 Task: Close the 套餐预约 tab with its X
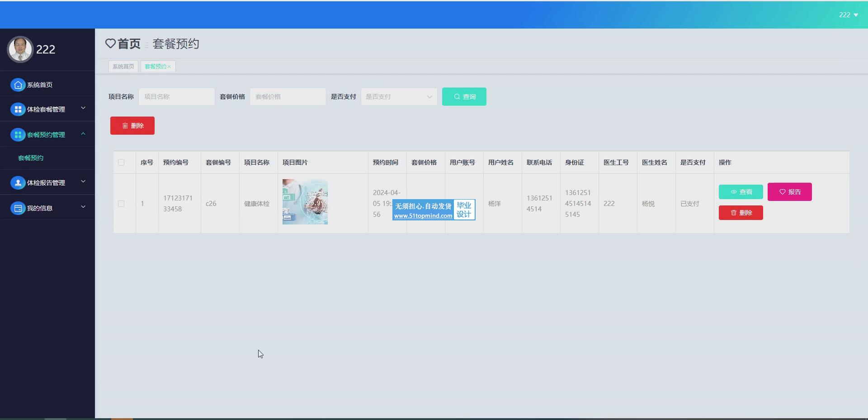pyautogui.click(x=169, y=67)
